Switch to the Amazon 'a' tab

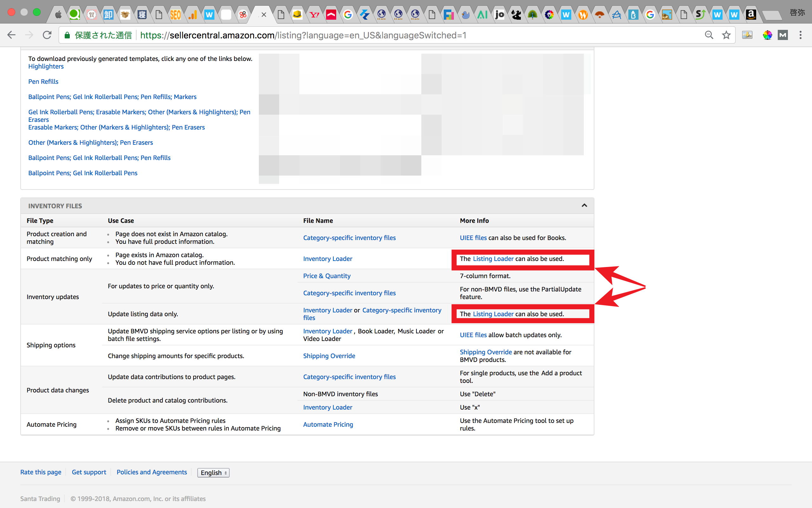pos(750,15)
